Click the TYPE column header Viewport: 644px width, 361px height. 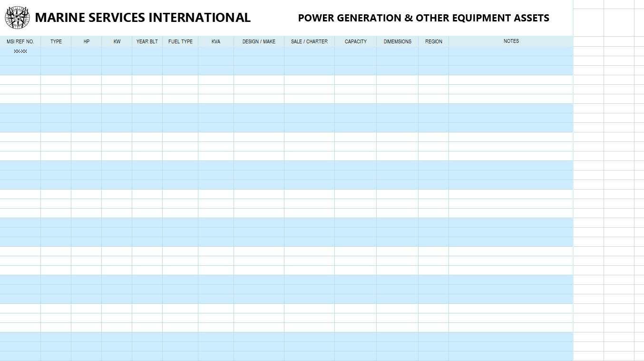click(x=56, y=41)
